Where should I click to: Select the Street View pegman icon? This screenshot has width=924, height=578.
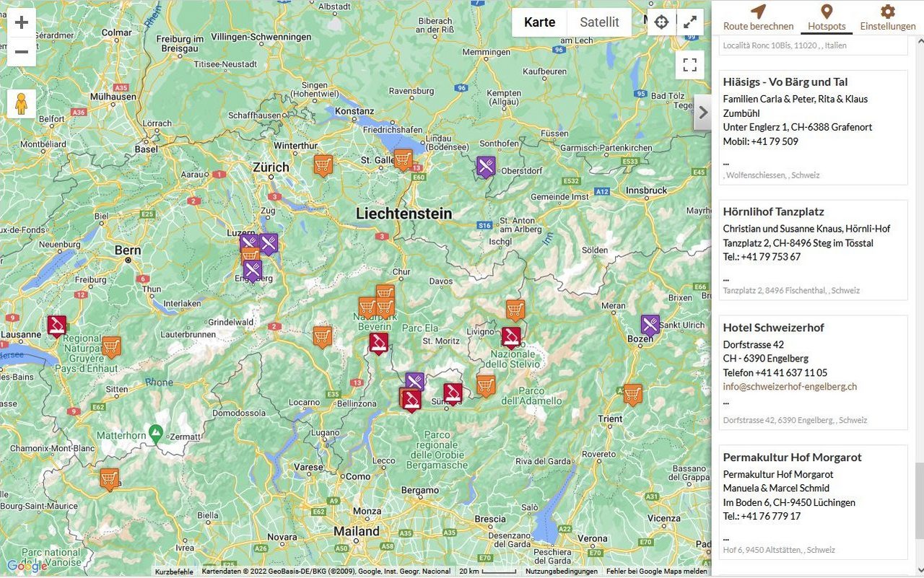[22, 104]
